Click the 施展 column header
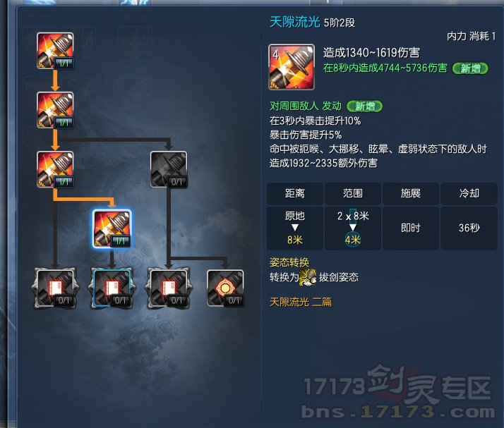The width and height of the screenshot is (504, 428). click(x=410, y=193)
